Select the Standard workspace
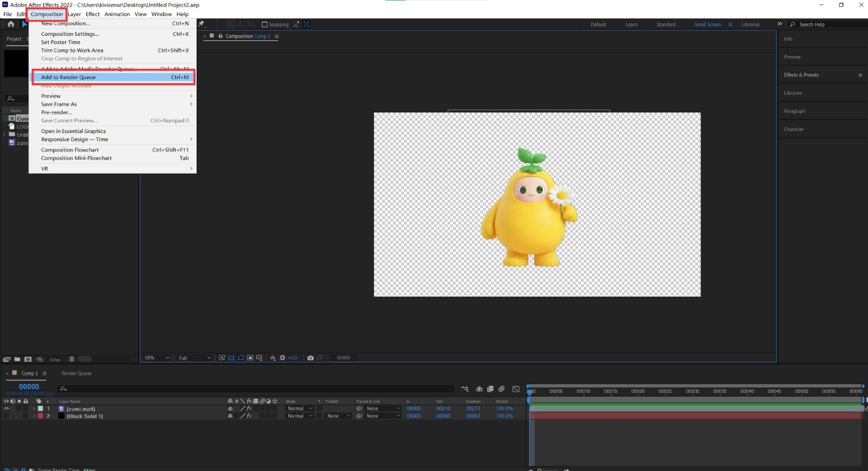The height and width of the screenshot is (471, 868). coord(666,24)
